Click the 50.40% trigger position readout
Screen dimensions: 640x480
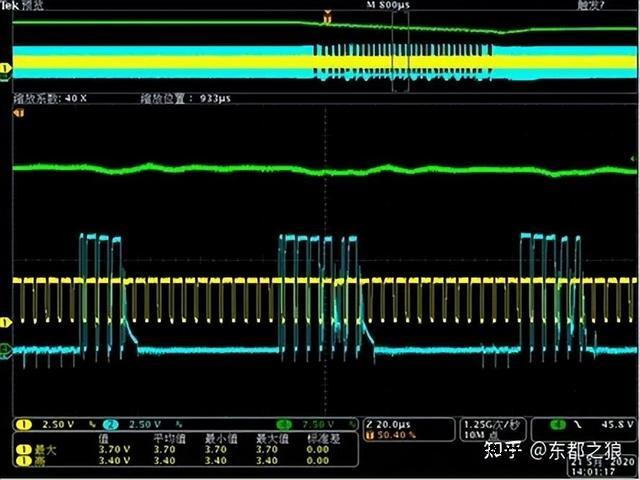pos(394,435)
